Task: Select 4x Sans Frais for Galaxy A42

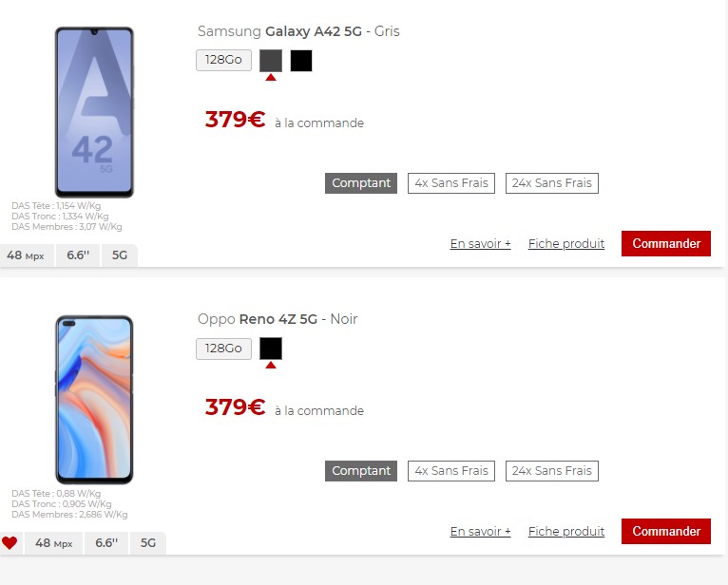Action: click(451, 183)
